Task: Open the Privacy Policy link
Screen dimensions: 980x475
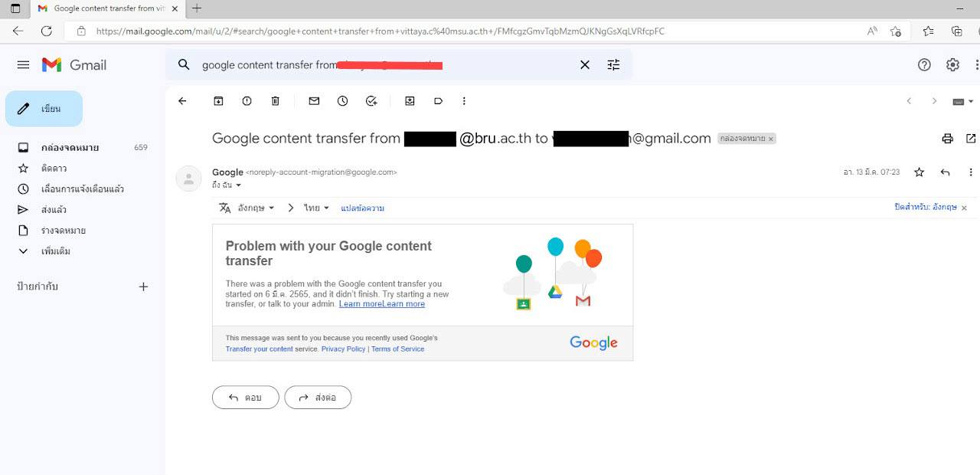Action: (343, 349)
